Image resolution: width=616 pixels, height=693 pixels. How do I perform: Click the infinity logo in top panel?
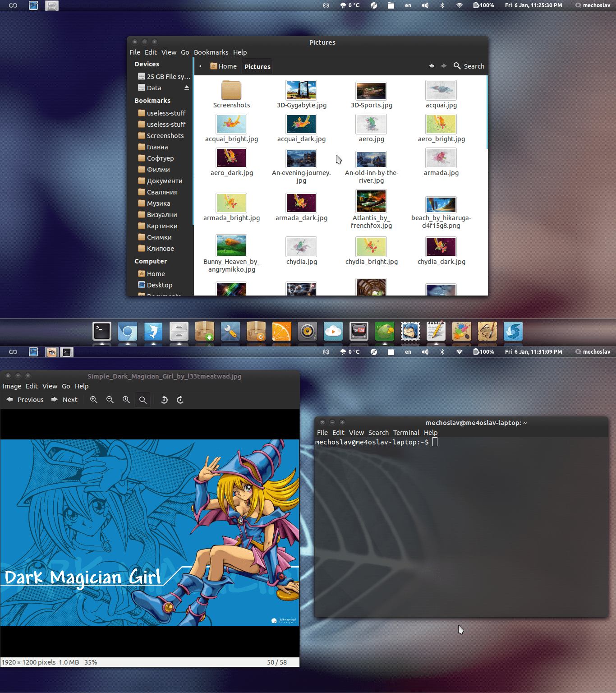tap(13, 5)
